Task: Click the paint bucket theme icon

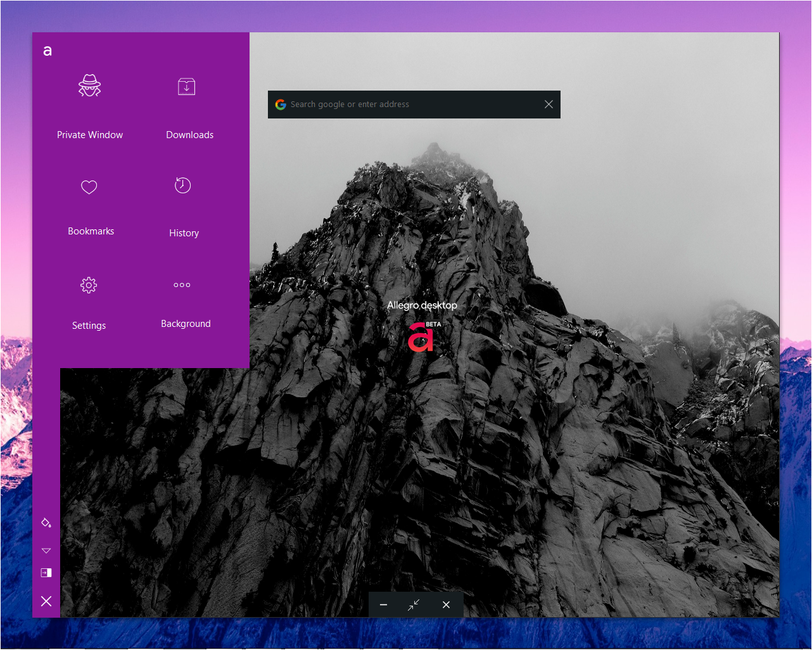Action: (46, 523)
